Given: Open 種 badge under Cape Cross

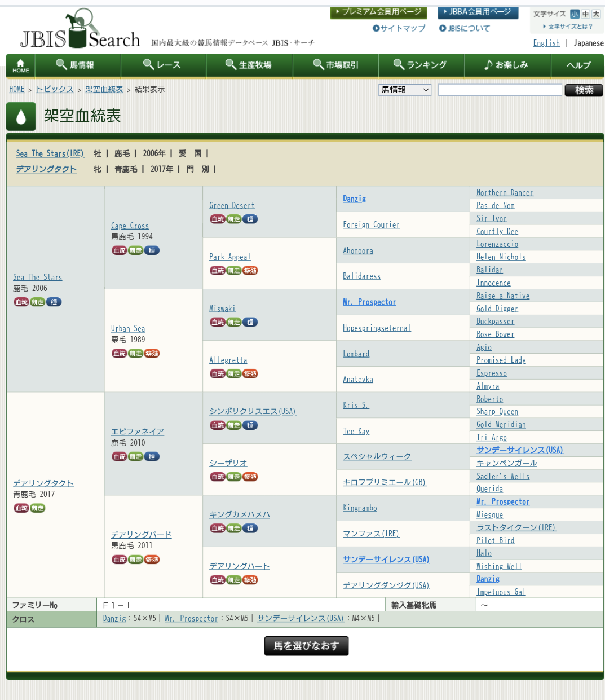Looking at the screenshot, I should (152, 250).
